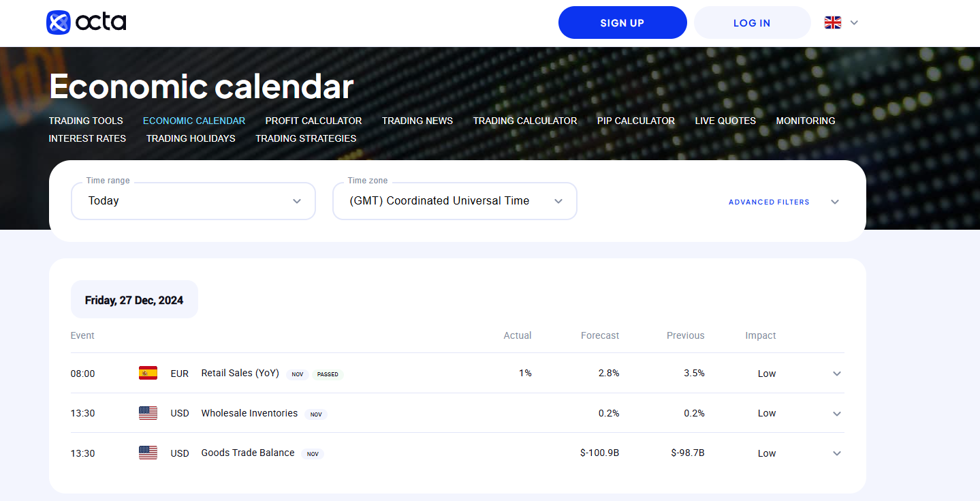The height and width of the screenshot is (501, 980).
Task: Click the Spain flag in Retail Sales row
Action: pos(148,374)
